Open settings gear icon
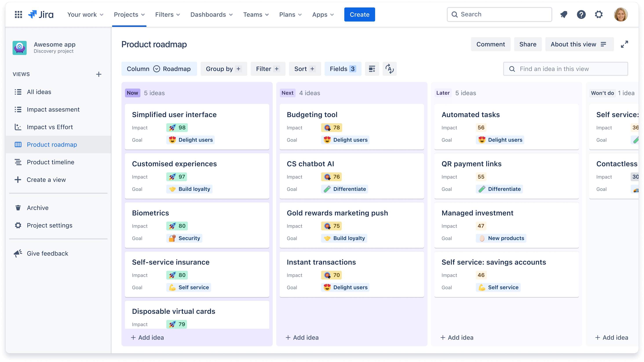This screenshot has width=644, height=362. (599, 14)
